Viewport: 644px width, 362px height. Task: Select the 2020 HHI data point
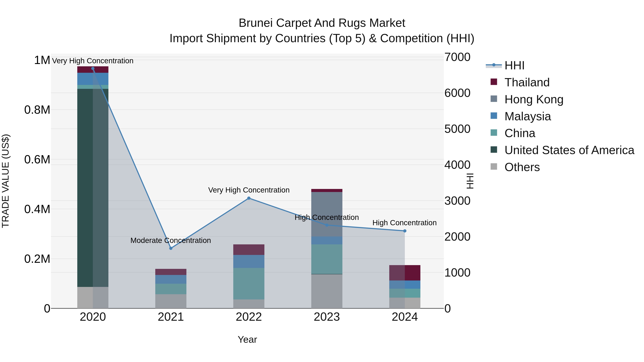(93, 68)
